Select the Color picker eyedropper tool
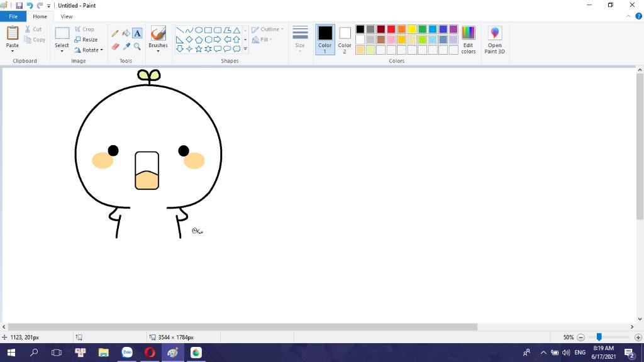This screenshot has height=362, width=644. [x=126, y=47]
